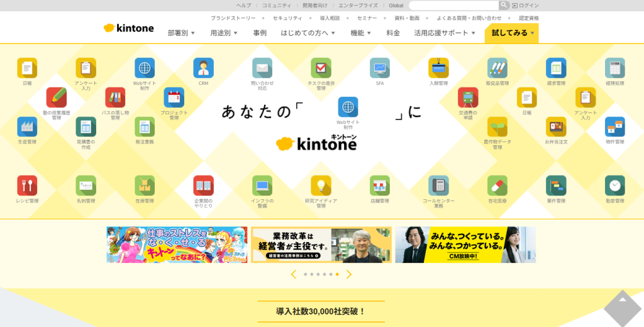Click the search magnifier button

click(504, 5)
